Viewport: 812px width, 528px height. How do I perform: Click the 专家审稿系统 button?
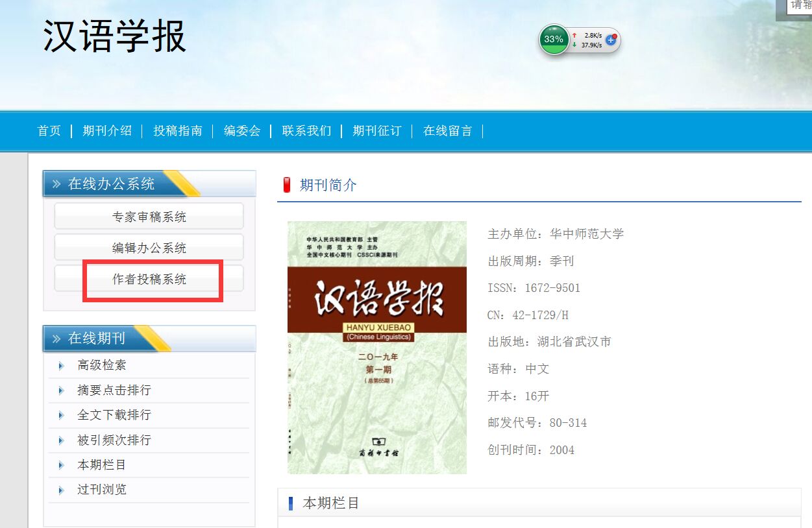(x=149, y=217)
